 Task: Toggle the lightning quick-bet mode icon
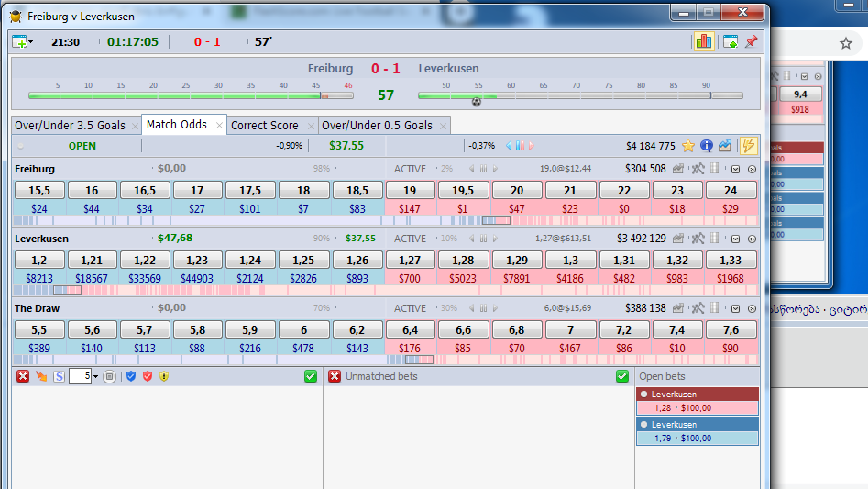pos(749,146)
